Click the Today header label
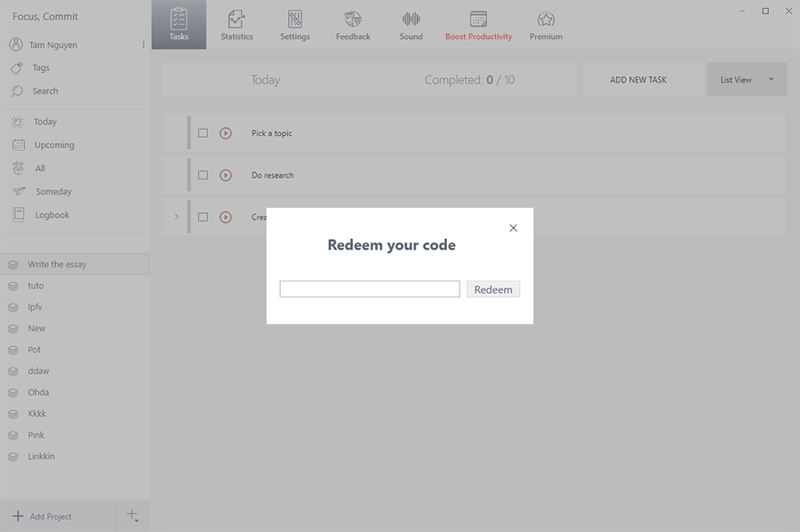This screenshot has width=800, height=532. tap(265, 80)
